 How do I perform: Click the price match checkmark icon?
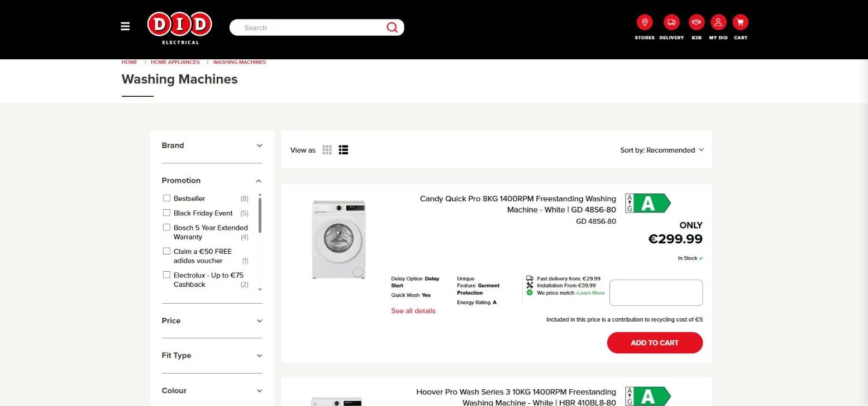[x=530, y=292]
